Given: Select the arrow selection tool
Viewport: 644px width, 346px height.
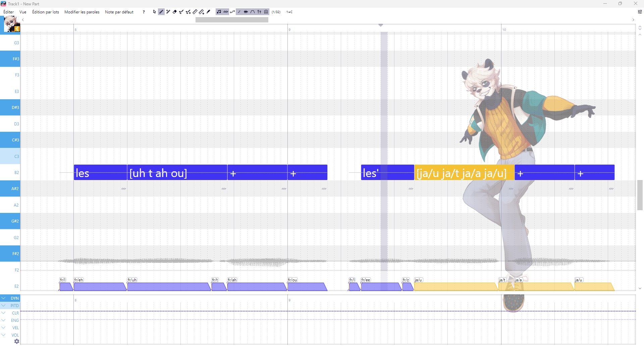Looking at the screenshot, I should (x=154, y=12).
